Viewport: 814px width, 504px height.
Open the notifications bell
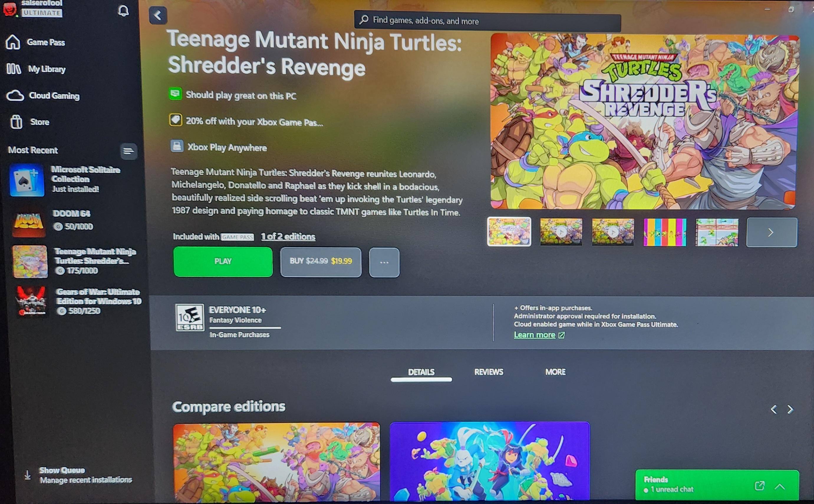tap(123, 11)
